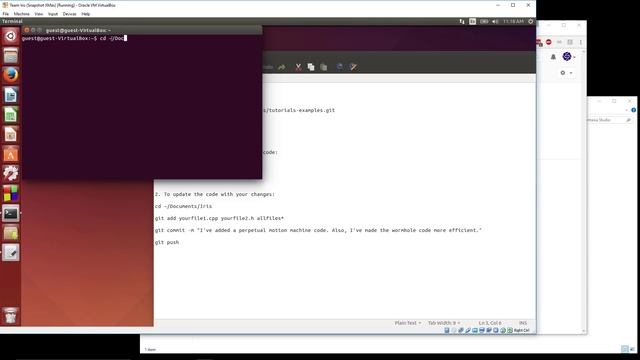Image resolution: width=640 pixels, height=360 pixels.
Task: Open the Files manager in the launcher
Action: (11, 56)
